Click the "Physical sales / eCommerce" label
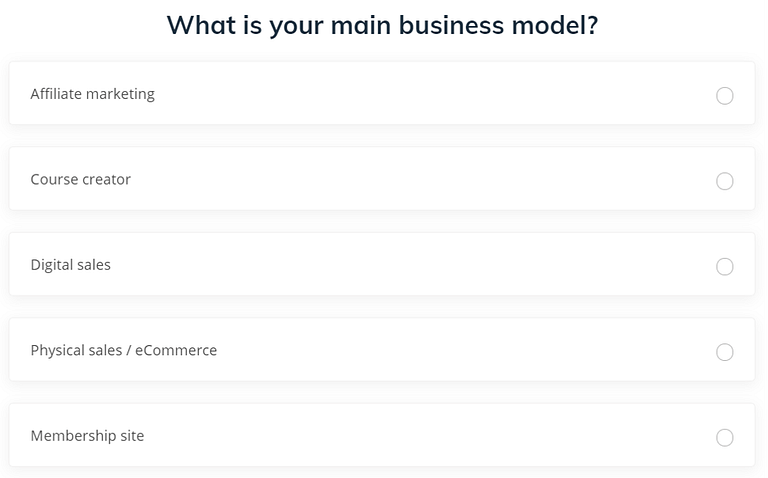This screenshot has width=768, height=478. [x=123, y=351]
